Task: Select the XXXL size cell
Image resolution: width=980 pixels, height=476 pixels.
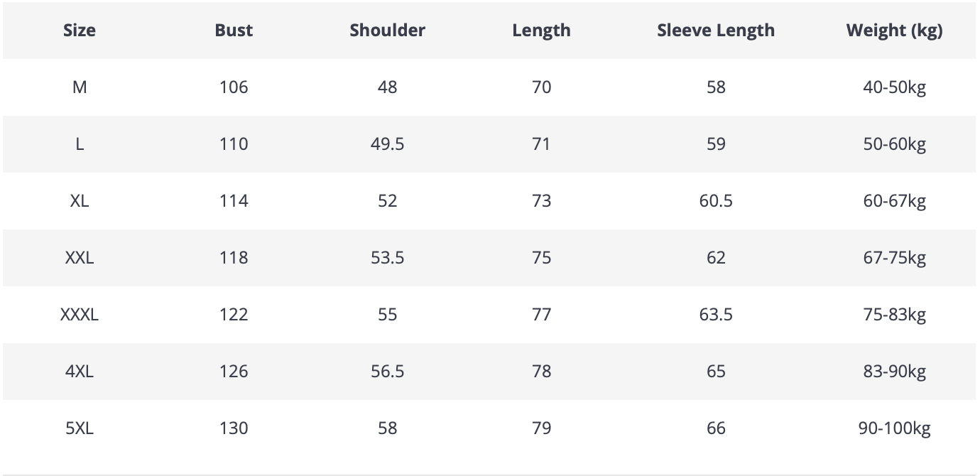Action: tap(80, 315)
